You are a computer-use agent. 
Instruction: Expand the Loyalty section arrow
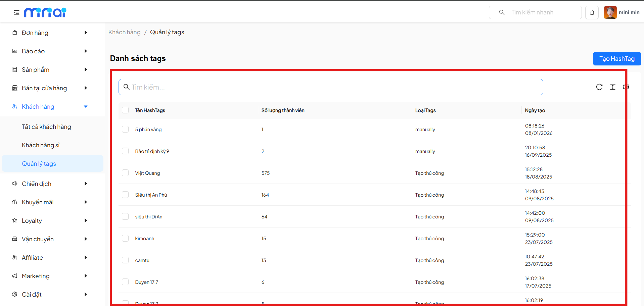(x=86, y=220)
